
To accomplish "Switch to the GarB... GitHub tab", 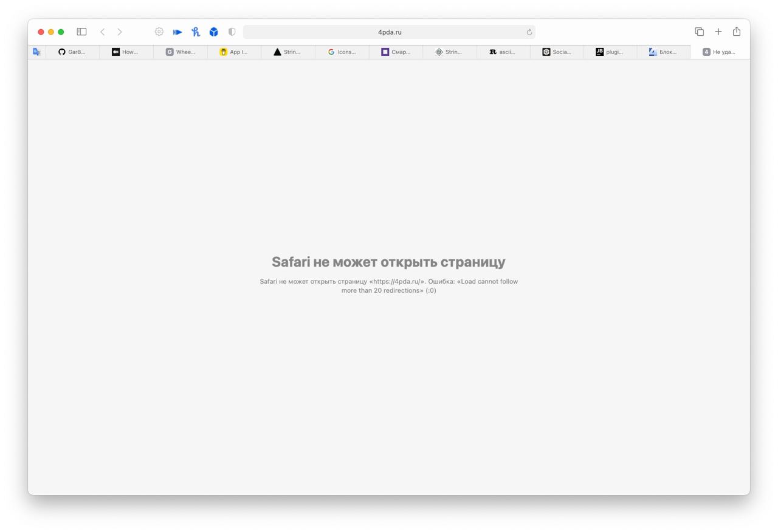I will coord(72,52).
